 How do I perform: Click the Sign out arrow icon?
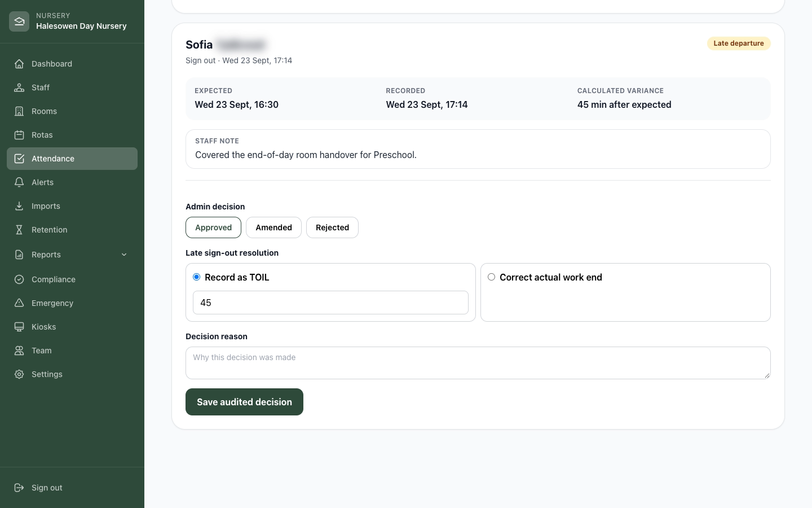[19, 488]
